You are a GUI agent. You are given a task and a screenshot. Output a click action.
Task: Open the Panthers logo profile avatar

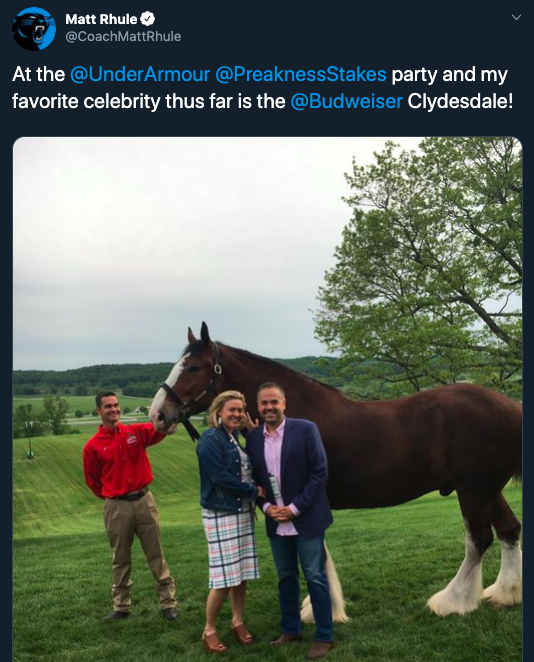click(x=34, y=29)
